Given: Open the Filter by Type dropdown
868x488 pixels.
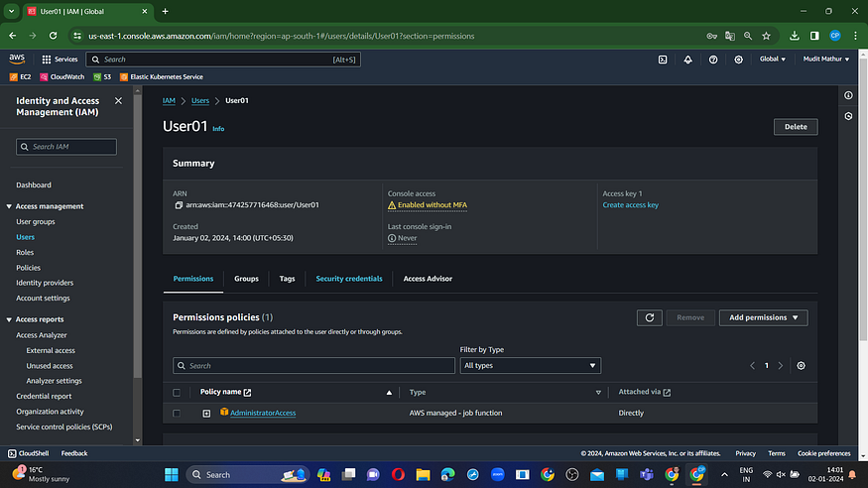Looking at the screenshot, I should (531, 366).
